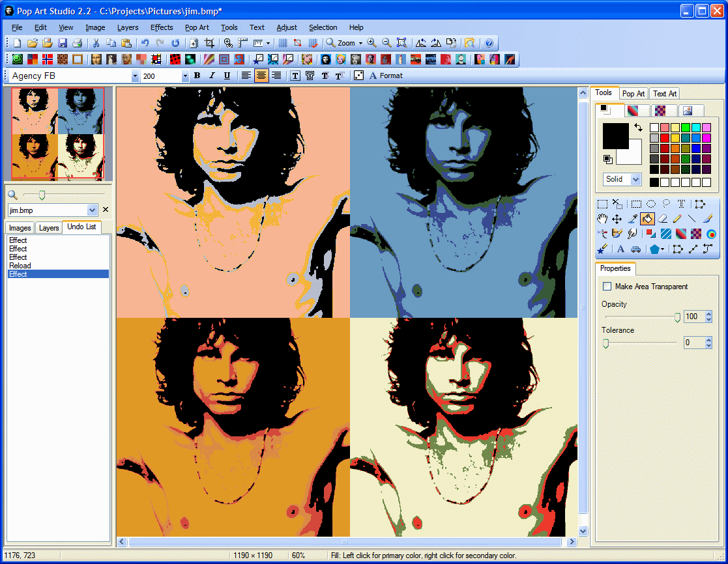The width and height of the screenshot is (728, 564).
Task: Click the Format button
Action: tap(387, 76)
